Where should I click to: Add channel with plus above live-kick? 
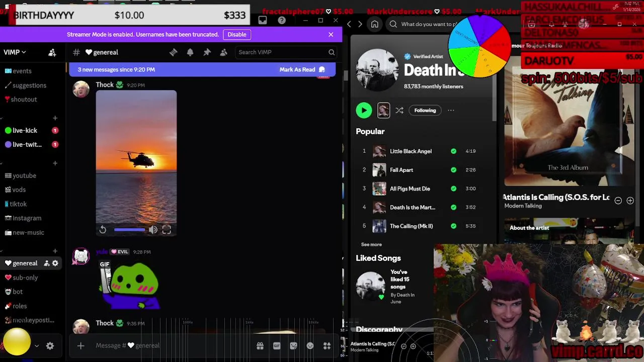(x=55, y=118)
